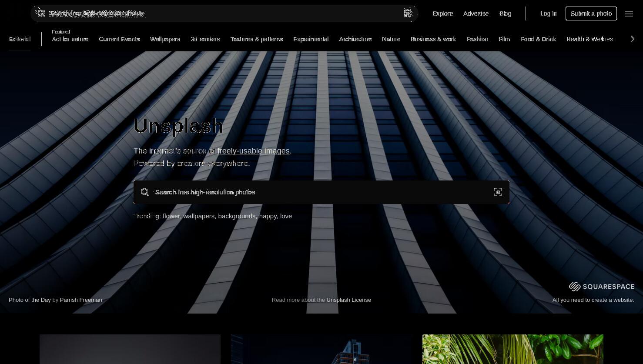This screenshot has height=364, width=643.
Task: Open the Advertise page
Action: [476, 13]
